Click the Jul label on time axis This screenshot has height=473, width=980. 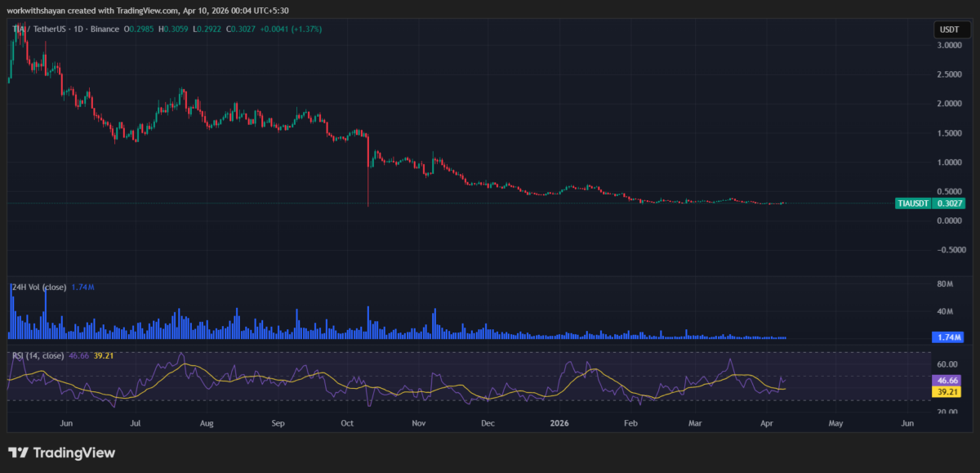tap(136, 424)
